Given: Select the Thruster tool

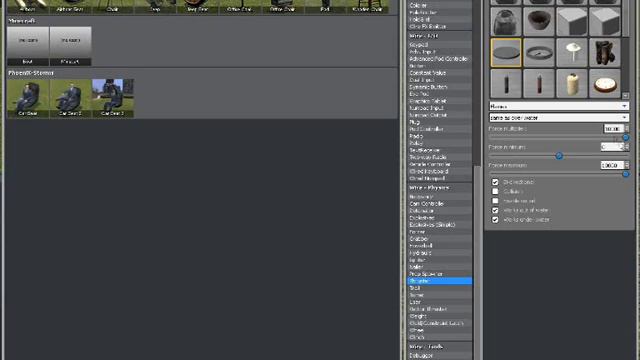Looking at the screenshot, I should [x=440, y=281].
